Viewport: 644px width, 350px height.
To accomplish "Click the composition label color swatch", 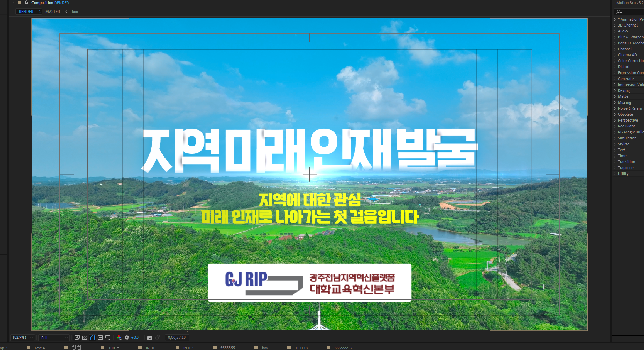I will pyautogui.click(x=20, y=2).
